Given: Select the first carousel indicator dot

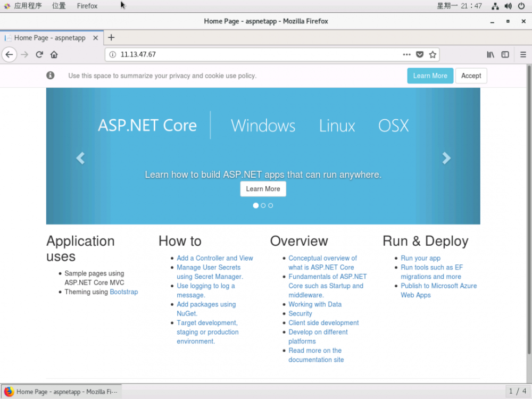Looking at the screenshot, I should click(256, 205).
